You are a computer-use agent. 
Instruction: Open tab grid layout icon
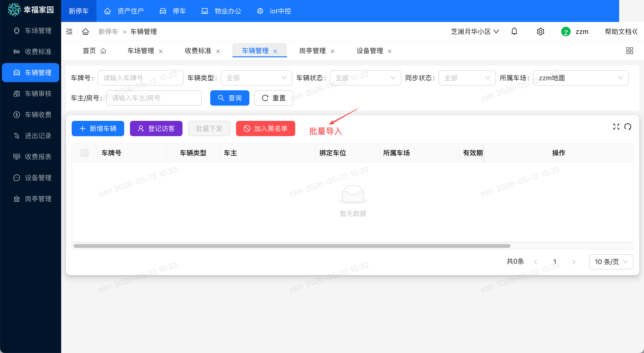[629, 51]
